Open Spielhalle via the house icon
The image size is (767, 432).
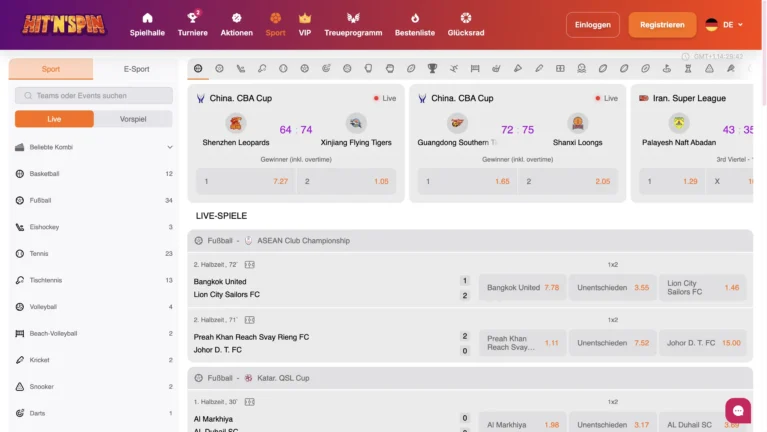[x=147, y=19]
